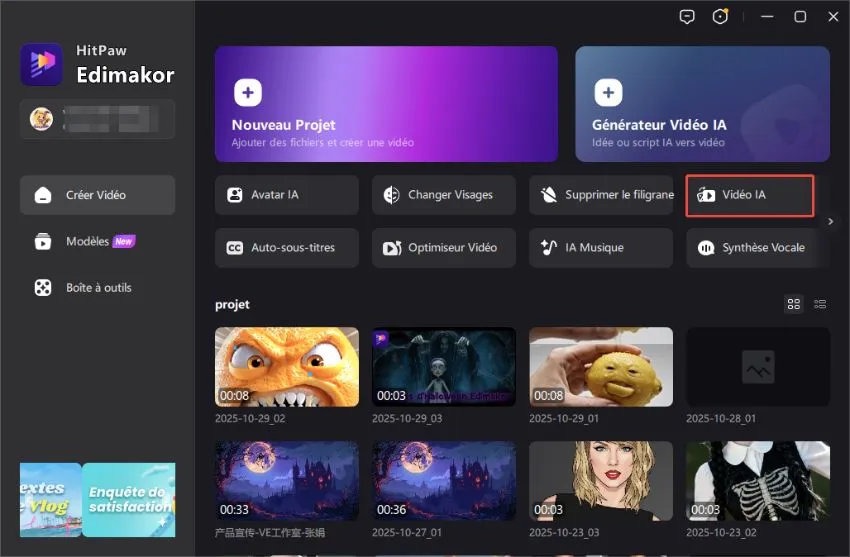The width and height of the screenshot is (850, 557).
Task: Switch projects to grid view
Action: (794, 304)
